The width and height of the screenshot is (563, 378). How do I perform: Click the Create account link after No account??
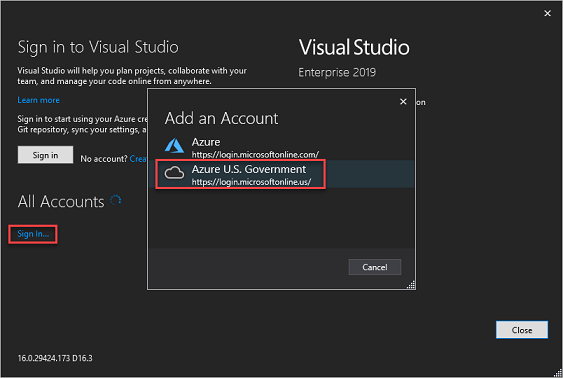click(138, 159)
